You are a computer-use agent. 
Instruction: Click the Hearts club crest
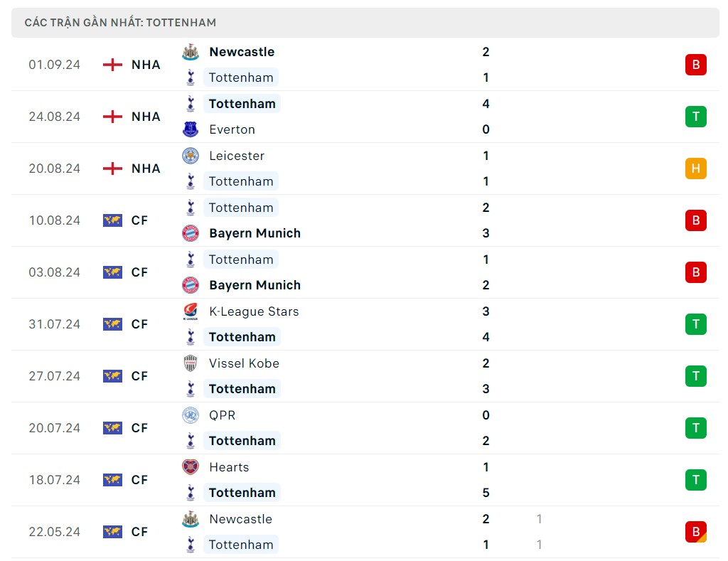[190, 467]
